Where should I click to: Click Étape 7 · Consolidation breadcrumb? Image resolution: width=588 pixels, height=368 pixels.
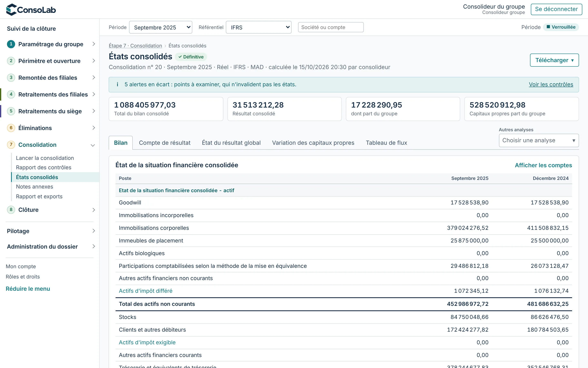(x=135, y=46)
